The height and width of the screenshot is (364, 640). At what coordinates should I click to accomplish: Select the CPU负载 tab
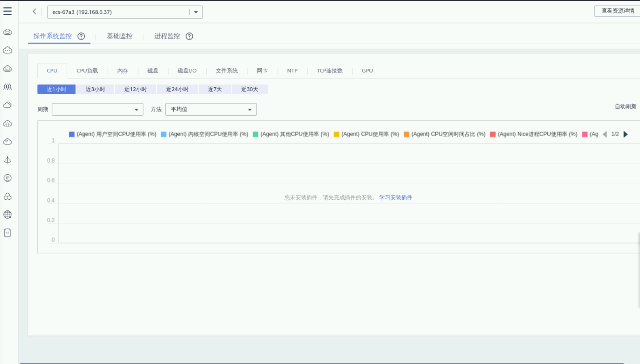coord(87,71)
